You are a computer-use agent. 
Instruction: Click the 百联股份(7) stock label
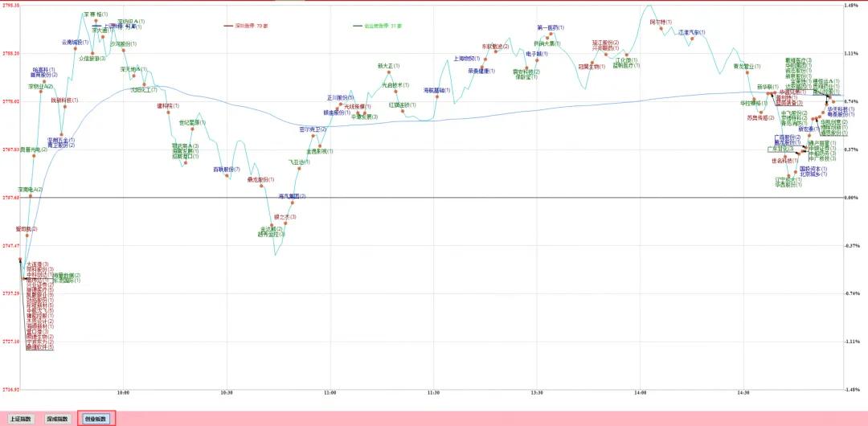point(227,169)
